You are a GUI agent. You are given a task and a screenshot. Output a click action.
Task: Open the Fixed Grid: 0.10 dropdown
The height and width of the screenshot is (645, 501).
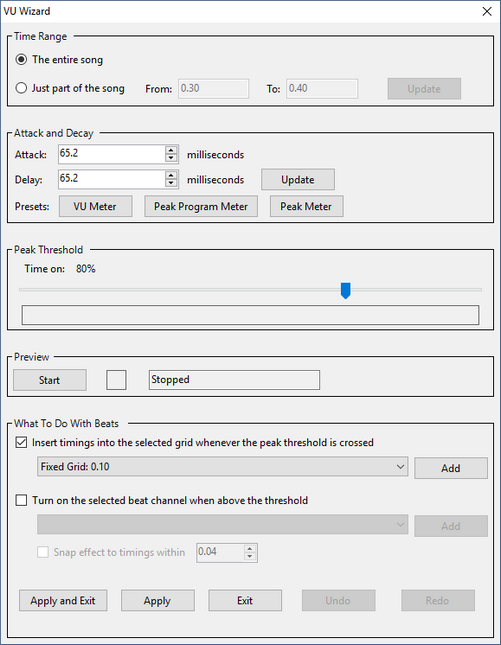pos(222,466)
